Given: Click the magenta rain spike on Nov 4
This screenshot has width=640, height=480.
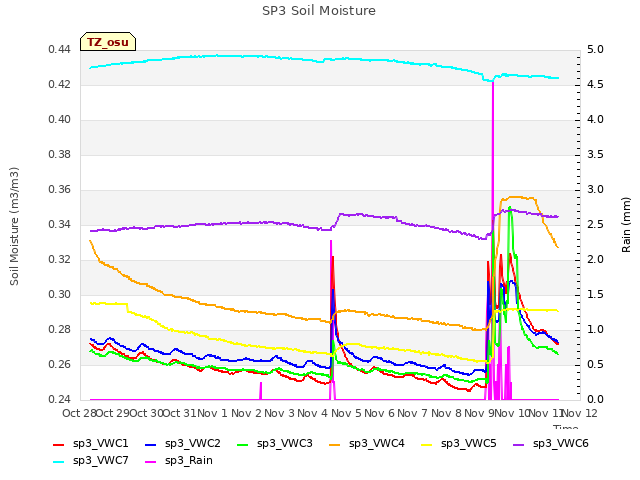Looking at the screenshot, I should tap(331, 318).
